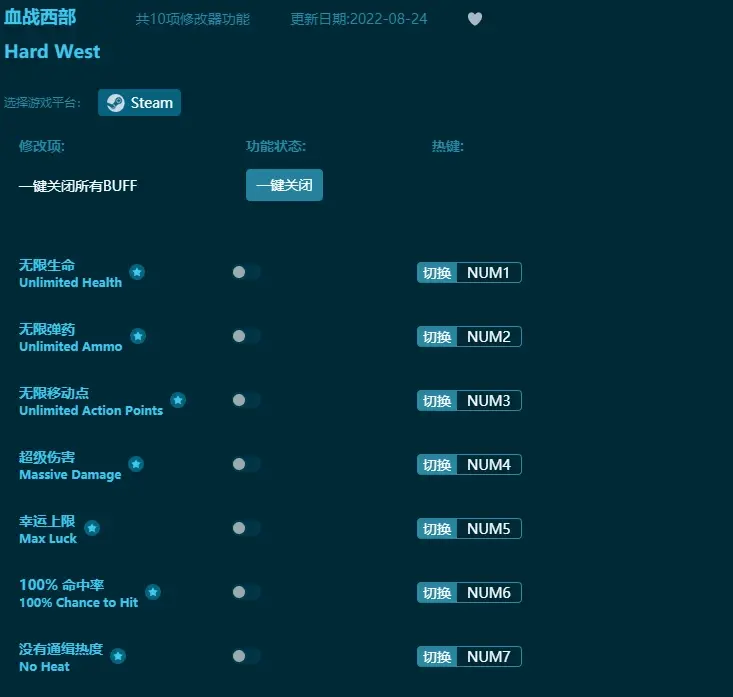Screen dimensions: 733x697
Task: Click star icon beside Unlimited Action Points
Action: tap(178, 400)
